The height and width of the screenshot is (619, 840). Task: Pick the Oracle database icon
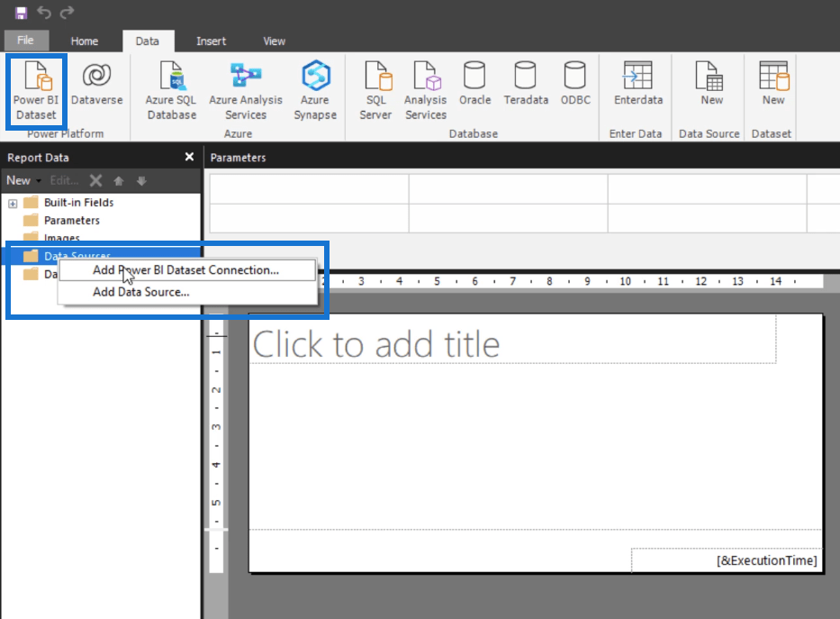click(474, 83)
